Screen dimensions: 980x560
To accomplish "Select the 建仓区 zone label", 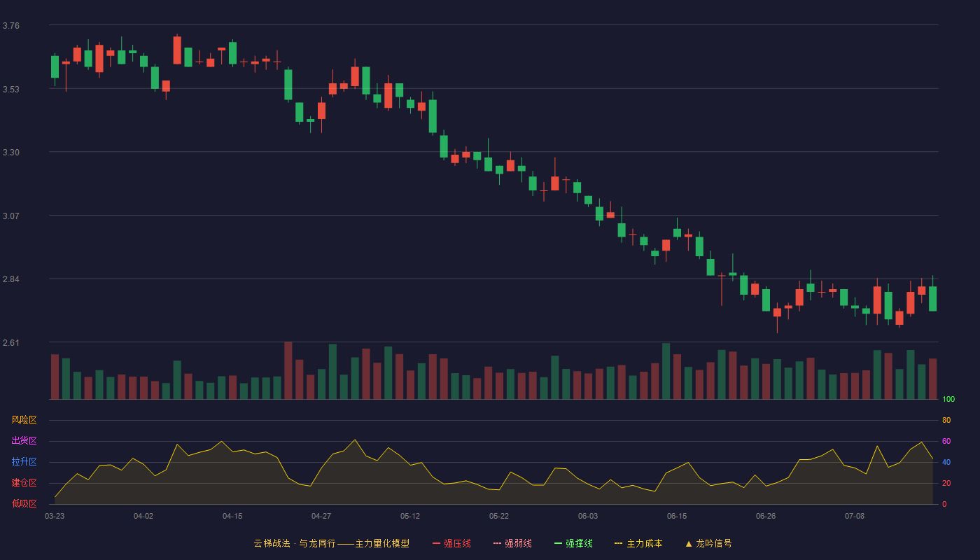I will [x=24, y=483].
